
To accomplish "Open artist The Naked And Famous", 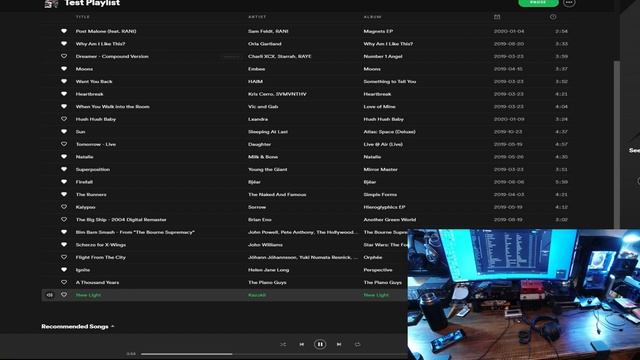I will [277, 194].
